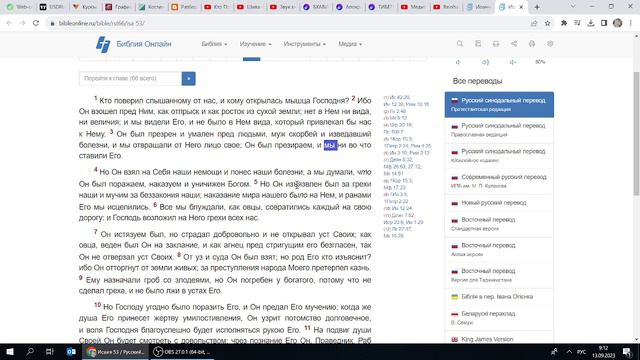Expand the Инструменты menu
This screenshot has width=640, height=360.
[x=304, y=44]
